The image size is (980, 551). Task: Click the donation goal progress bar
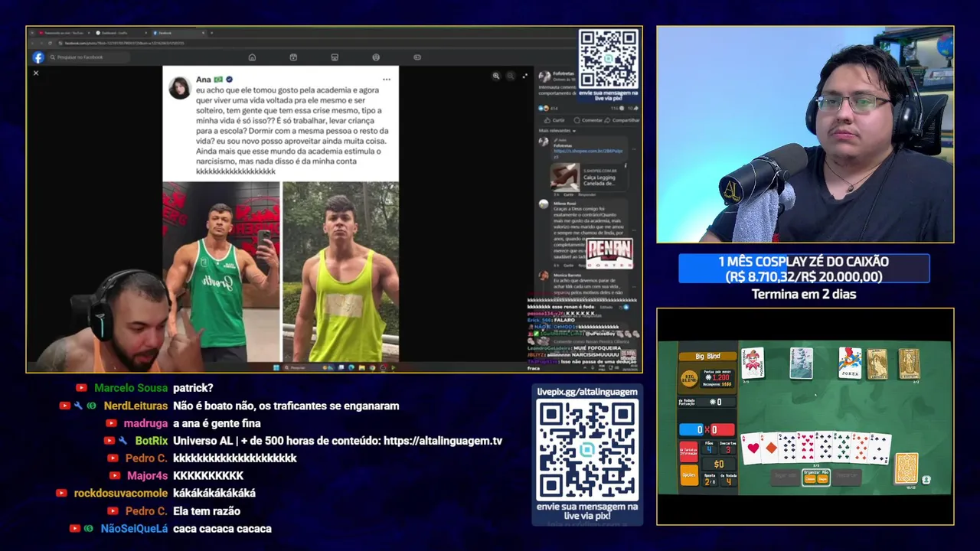pyautogui.click(x=804, y=269)
